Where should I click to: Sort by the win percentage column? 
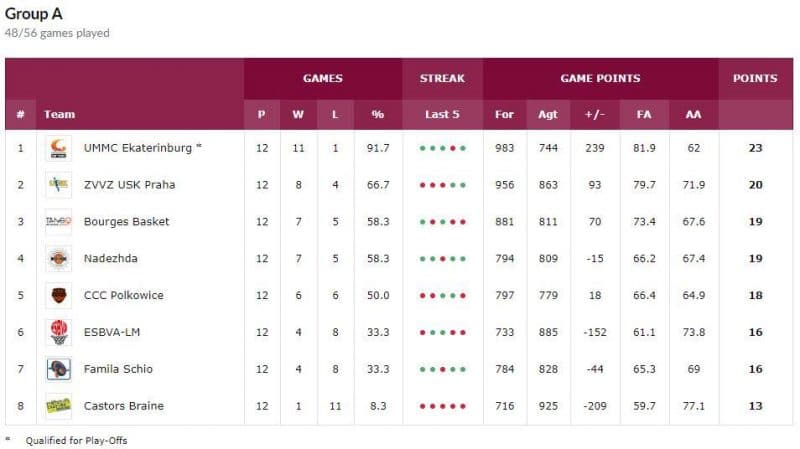(377, 114)
